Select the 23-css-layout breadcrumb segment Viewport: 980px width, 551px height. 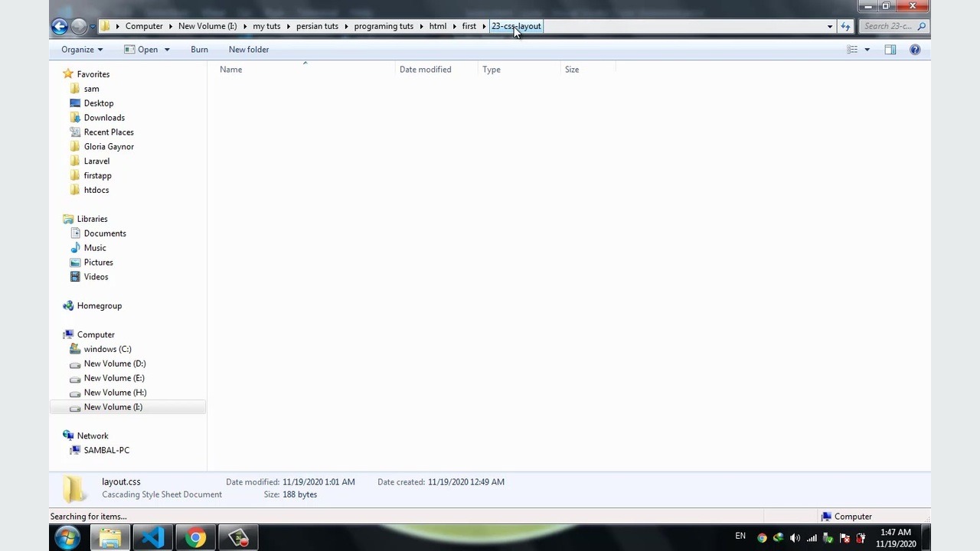pos(517,26)
